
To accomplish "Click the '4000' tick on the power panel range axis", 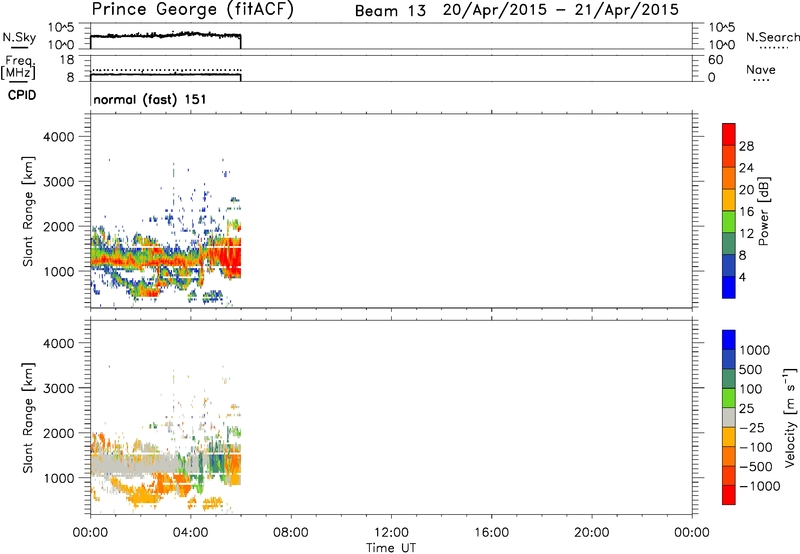I will tap(58, 137).
